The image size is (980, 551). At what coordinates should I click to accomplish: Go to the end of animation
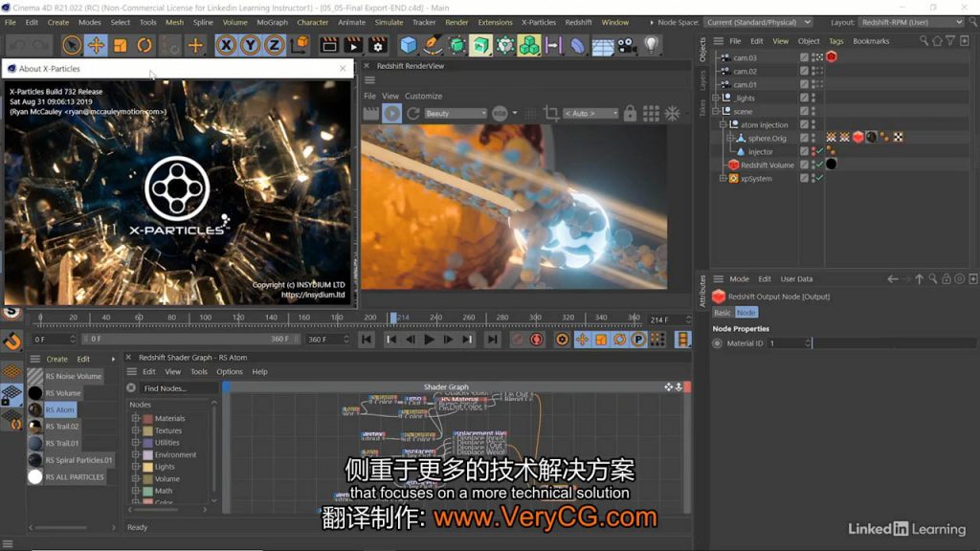(x=493, y=340)
